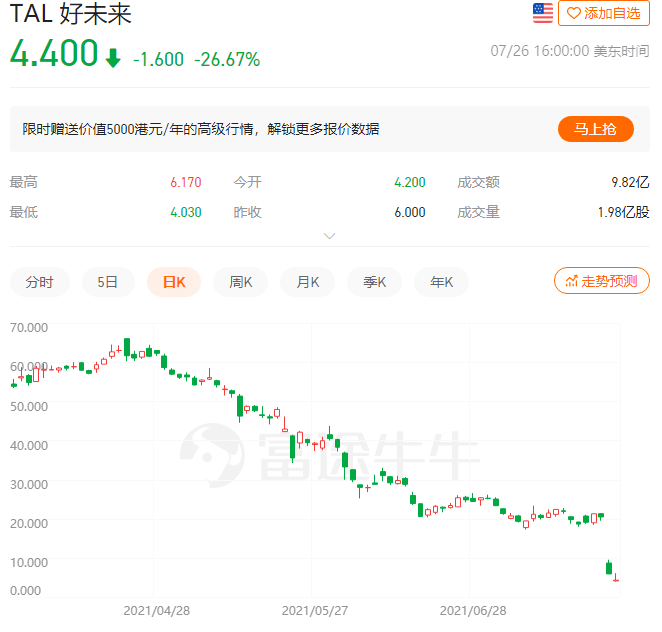
Task: Open the 走势预测 trend forecast
Action: [x=602, y=281]
